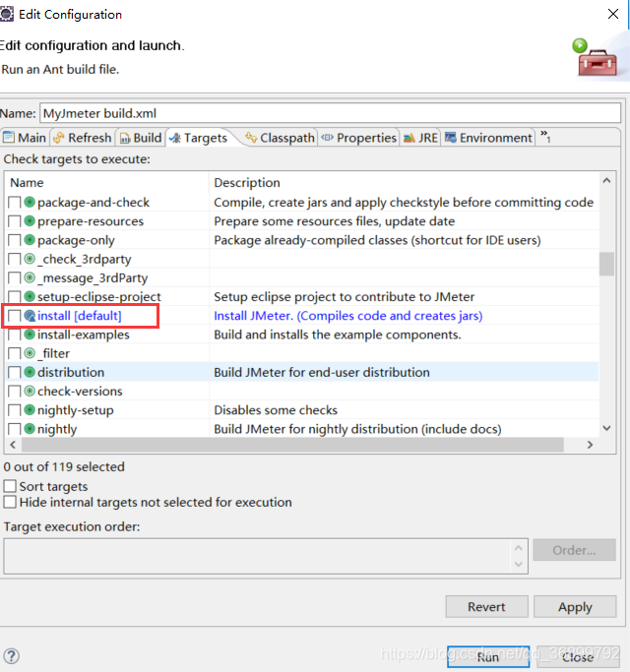
Task: Close the dialog with X button
Action: (613, 14)
